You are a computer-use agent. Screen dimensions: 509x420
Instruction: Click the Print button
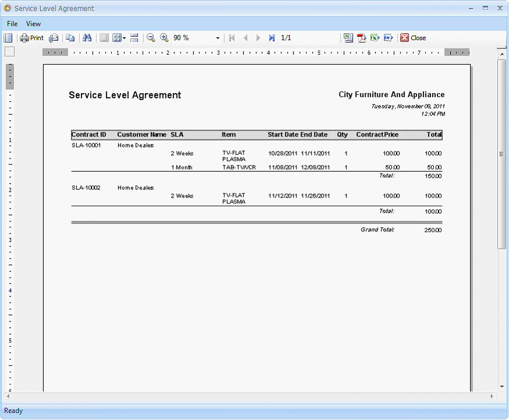32,38
